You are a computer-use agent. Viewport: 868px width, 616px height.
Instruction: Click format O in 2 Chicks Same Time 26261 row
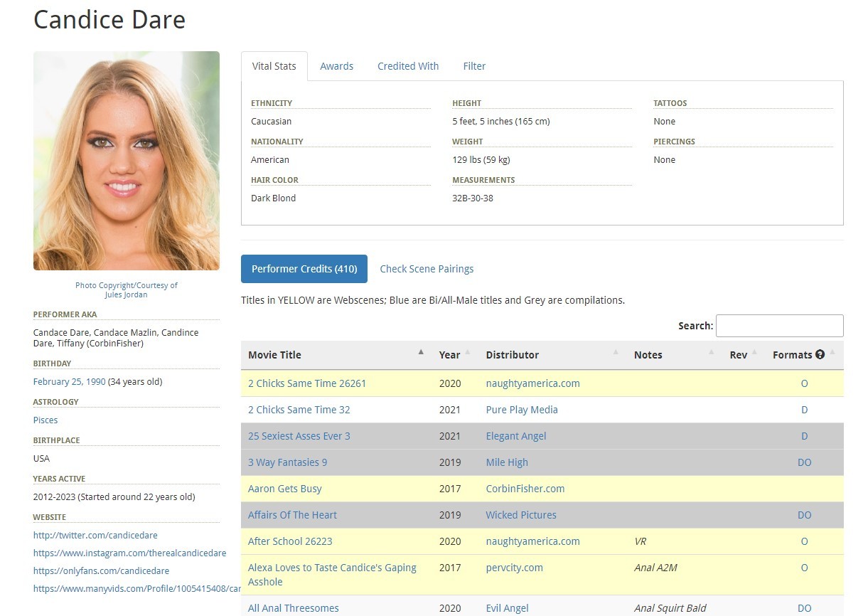pyautogui.click(x=805, y=383)
